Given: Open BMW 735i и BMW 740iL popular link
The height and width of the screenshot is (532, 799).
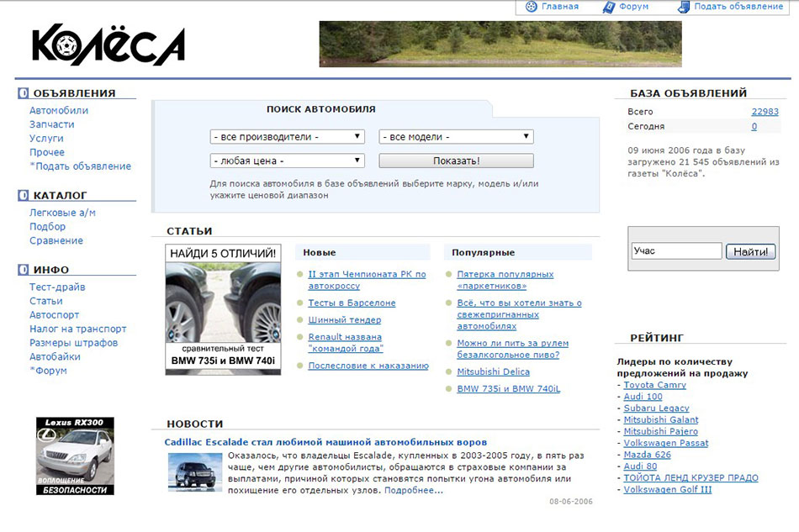Looking at the screenshot, I should pyautogui.click(x=509, y=389).
